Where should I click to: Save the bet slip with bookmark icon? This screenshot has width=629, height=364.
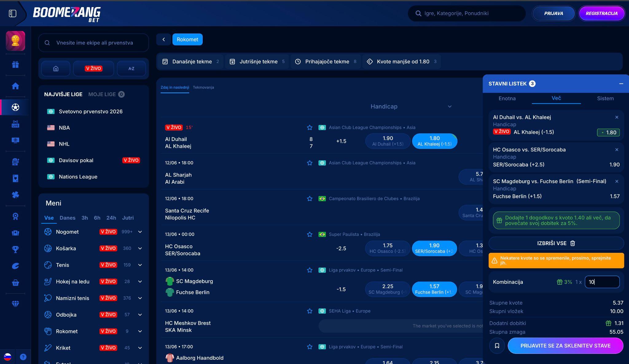(497, 346)
